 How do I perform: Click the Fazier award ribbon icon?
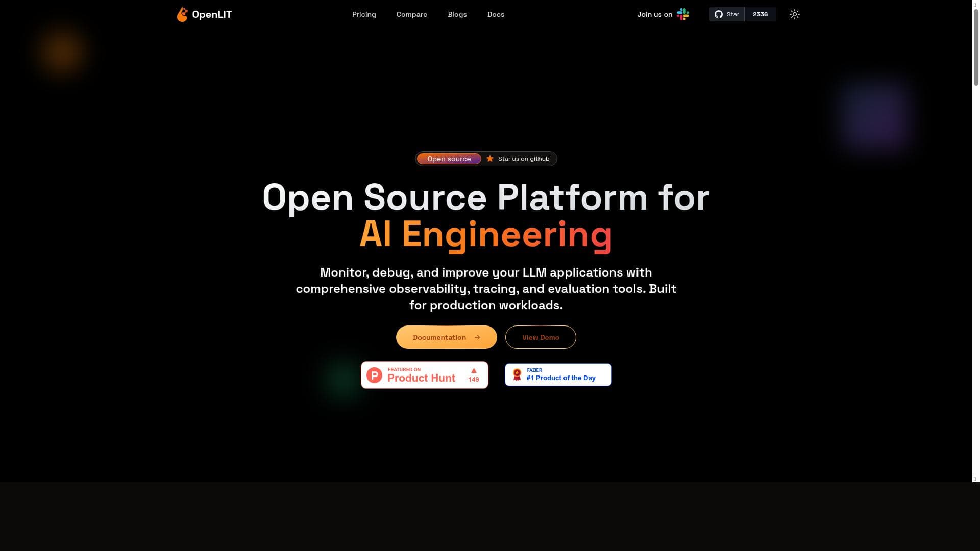click(x=517, y=375)
